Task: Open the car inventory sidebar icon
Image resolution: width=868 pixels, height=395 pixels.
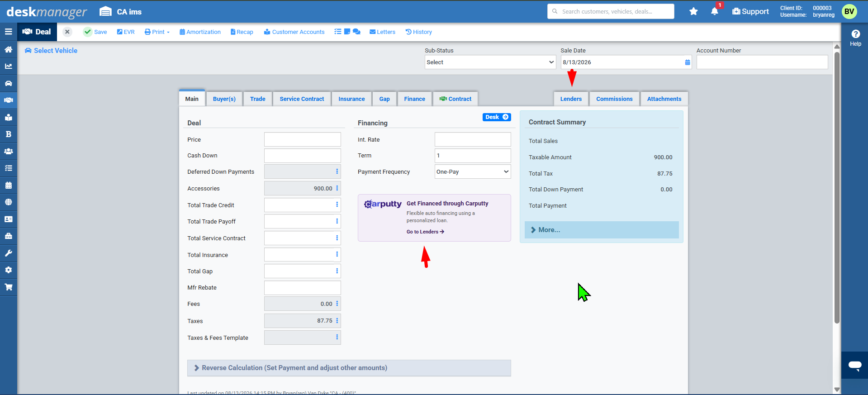Action: (8, 83)
